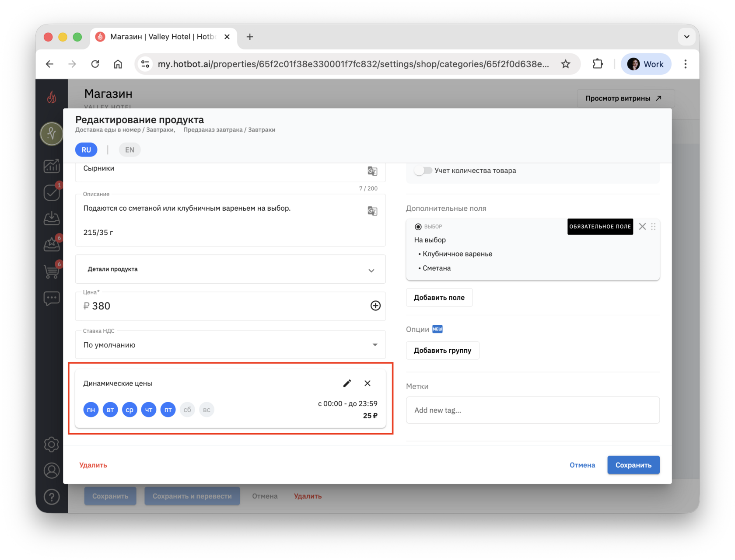Close the Магазин browser tab

pos(227,37)
